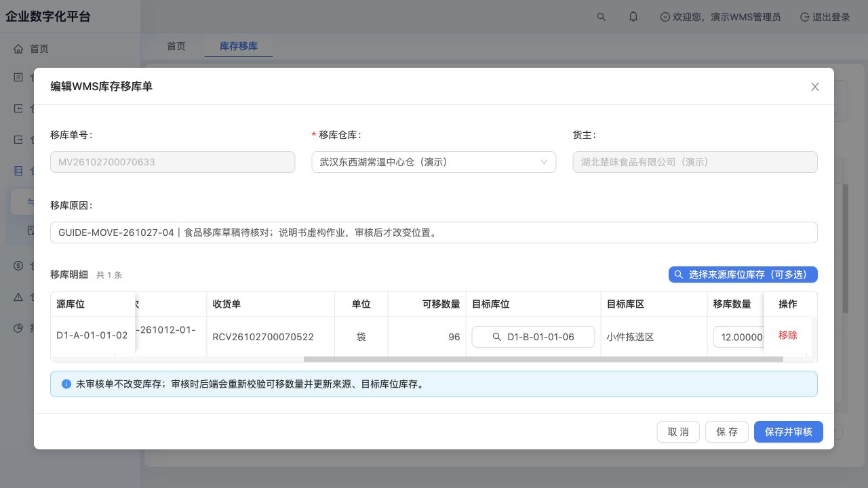Click the 保存 button
This screenshot has height=488, width=868.
727,432
